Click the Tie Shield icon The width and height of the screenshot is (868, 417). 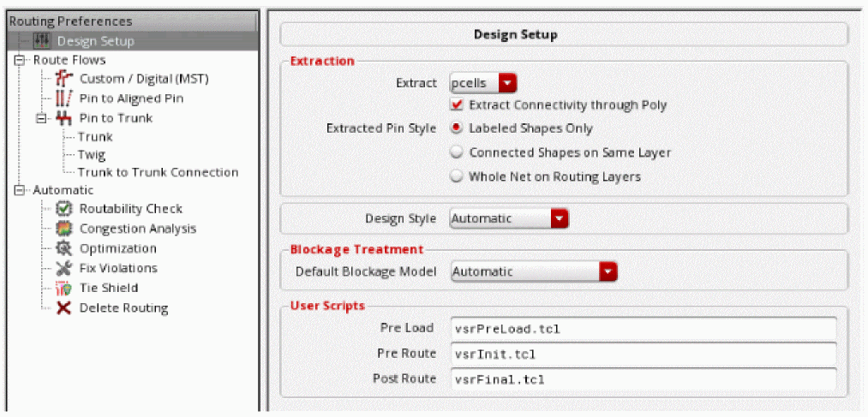(x=64, y=289)
